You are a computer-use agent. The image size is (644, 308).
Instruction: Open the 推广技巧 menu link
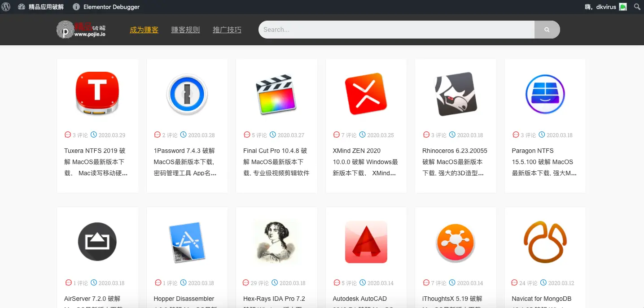227,30
